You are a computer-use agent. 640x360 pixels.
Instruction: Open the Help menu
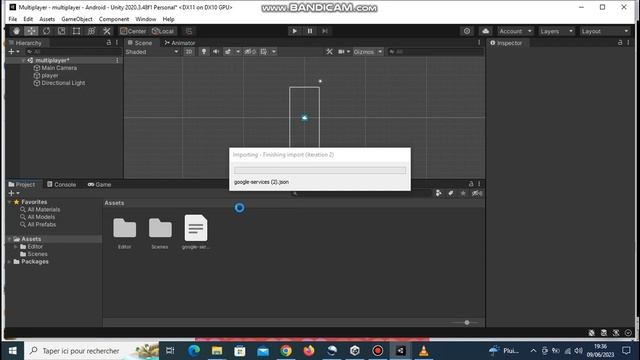click(168, 19)
